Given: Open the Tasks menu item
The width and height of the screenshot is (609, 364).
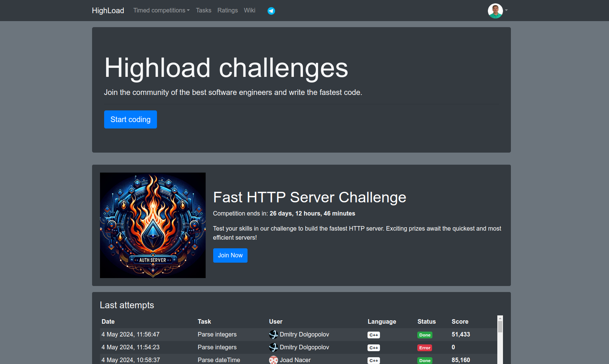Looking at the screenshot, I should point(203,10).
